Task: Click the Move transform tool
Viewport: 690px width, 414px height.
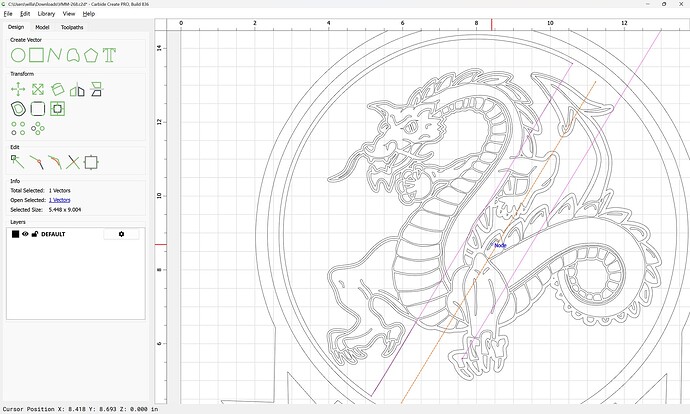Action: click(18, 90)
